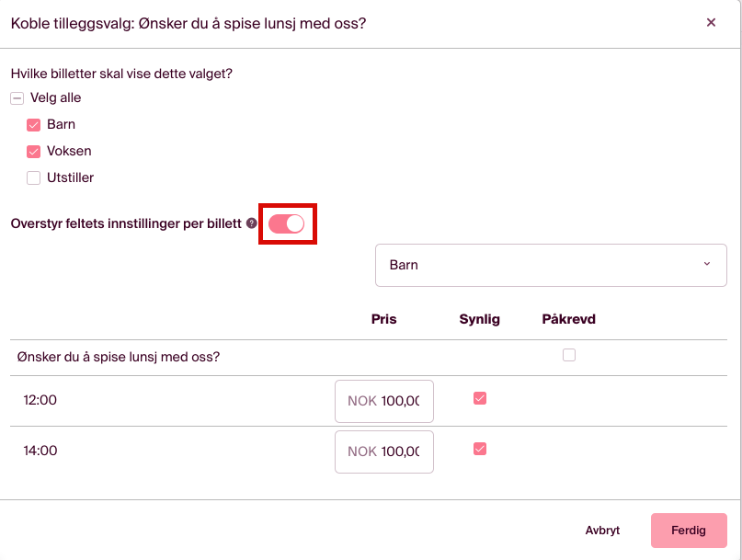Click the Ferdig button

click(x=689, y=531)
